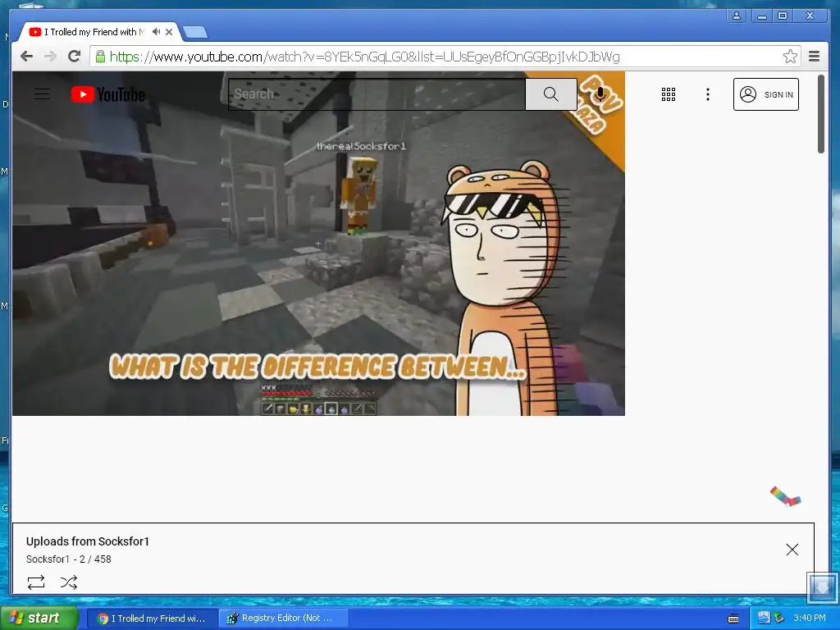Click the search magnifier button
This screenshot has height=630, width=840.
tap(550, 94)
